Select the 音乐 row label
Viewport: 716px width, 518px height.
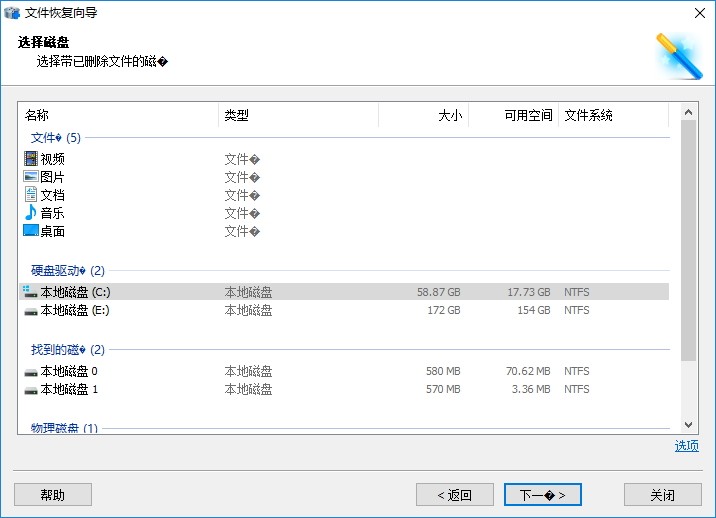[x=53, y=213]
